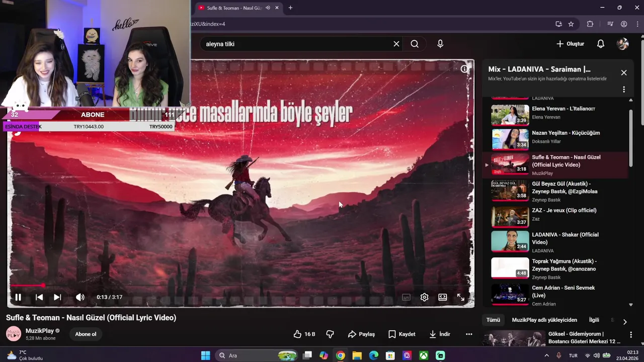Mute the Sufle & Teoman browser tab

268,8
